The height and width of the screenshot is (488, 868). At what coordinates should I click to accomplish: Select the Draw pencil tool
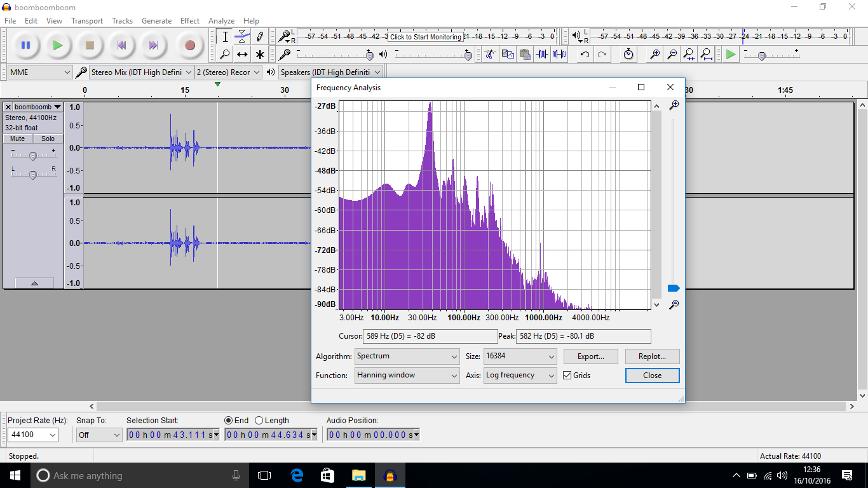[259, 37]
